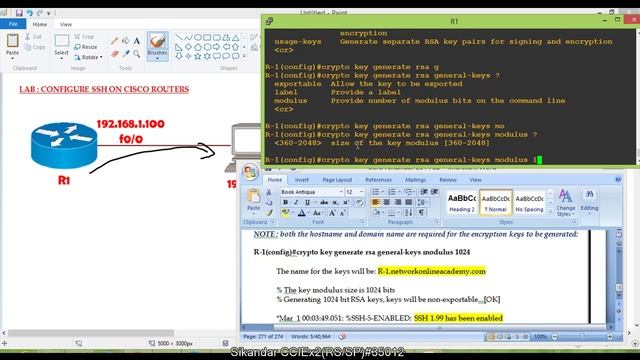Click the Strikethrough icon in Word
640x360 pixels.
[324, 202]
